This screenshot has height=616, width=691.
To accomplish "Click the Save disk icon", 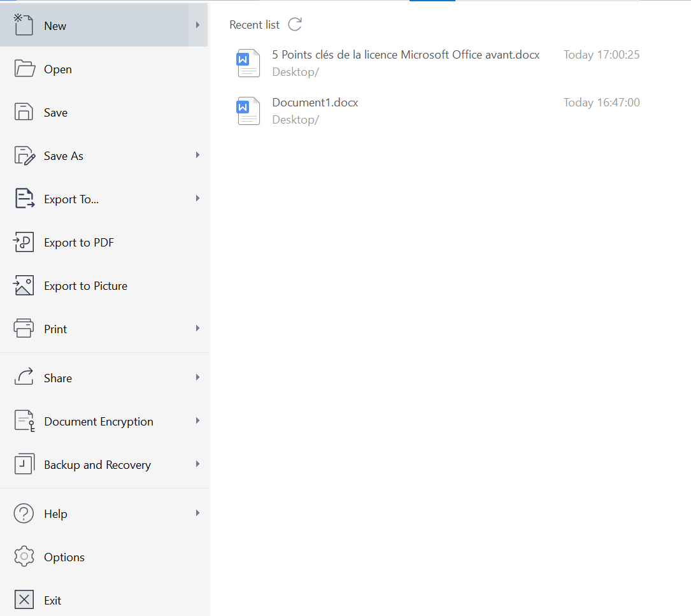I will tap(24, 112).
